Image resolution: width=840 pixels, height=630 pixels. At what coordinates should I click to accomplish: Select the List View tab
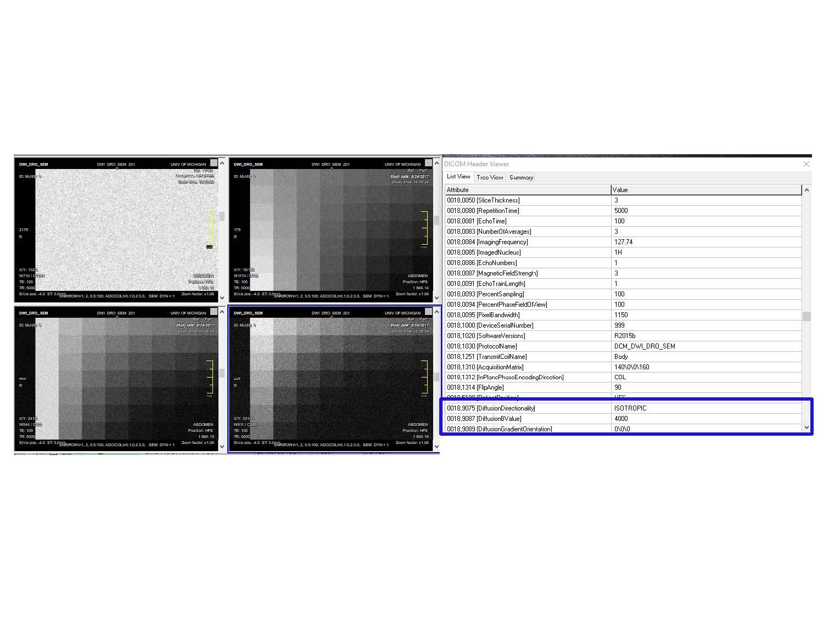click(x=458, y=177)
